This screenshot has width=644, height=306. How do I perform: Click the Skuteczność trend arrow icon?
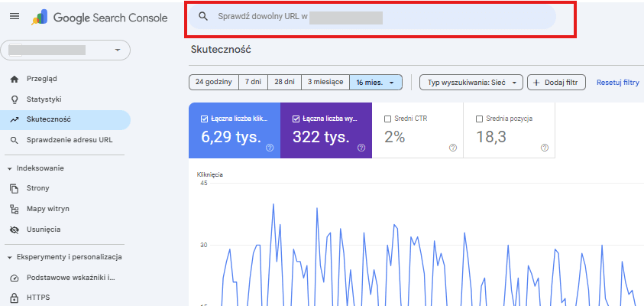coord(15,119)
